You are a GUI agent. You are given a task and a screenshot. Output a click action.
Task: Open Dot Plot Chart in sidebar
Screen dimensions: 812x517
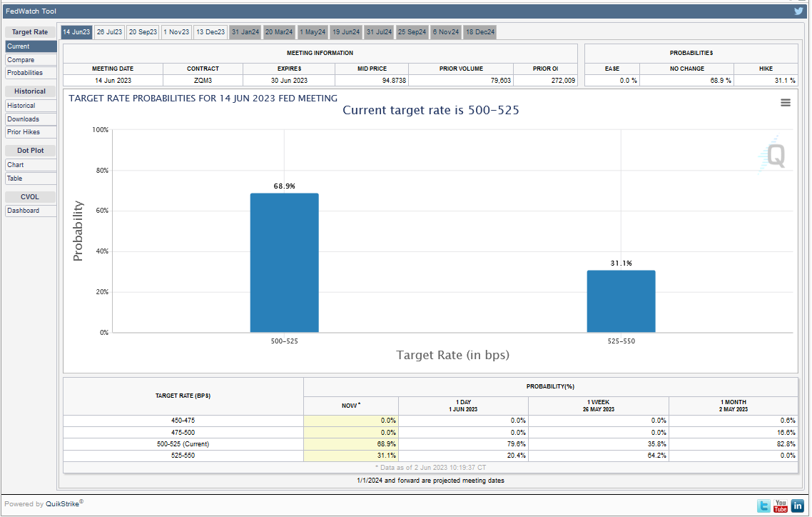coord(31,165)
